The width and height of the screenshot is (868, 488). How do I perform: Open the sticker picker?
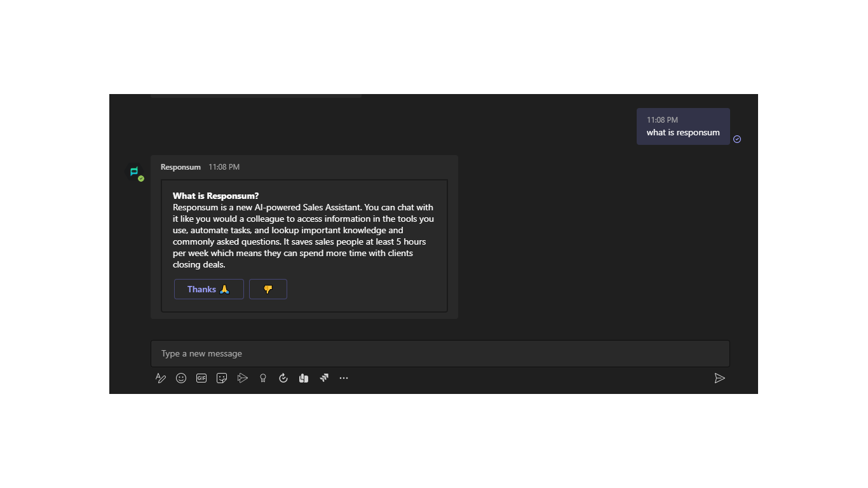(x=222, y=378)
